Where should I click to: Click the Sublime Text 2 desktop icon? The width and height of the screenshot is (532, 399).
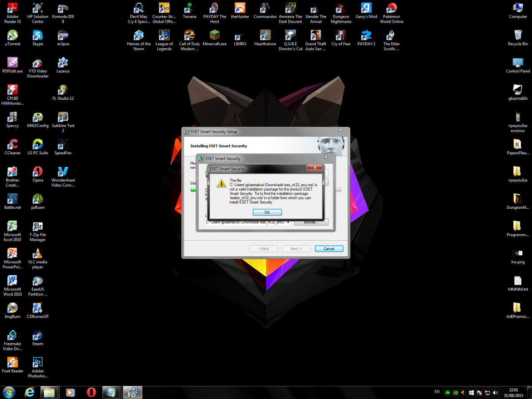click(x=63, y=117)
